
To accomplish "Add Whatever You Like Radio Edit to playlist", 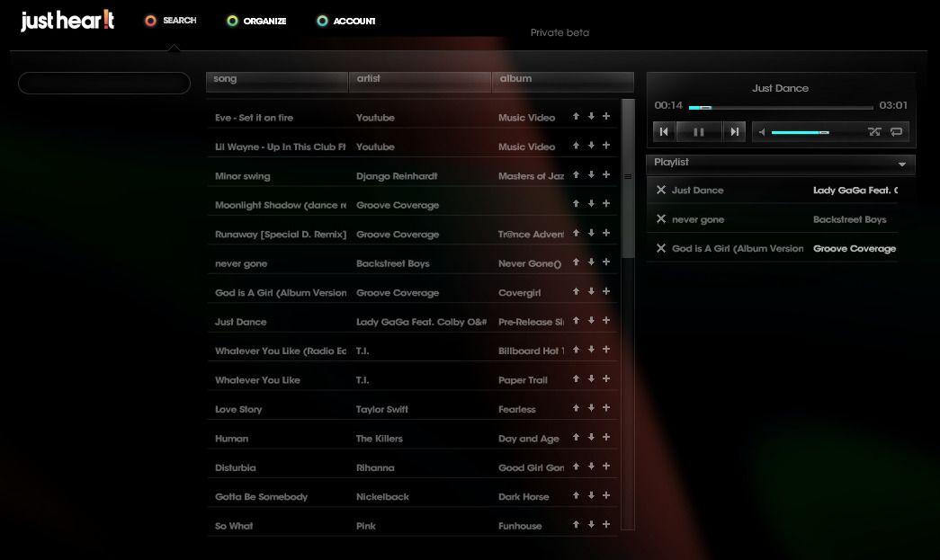I will (606, 350).
